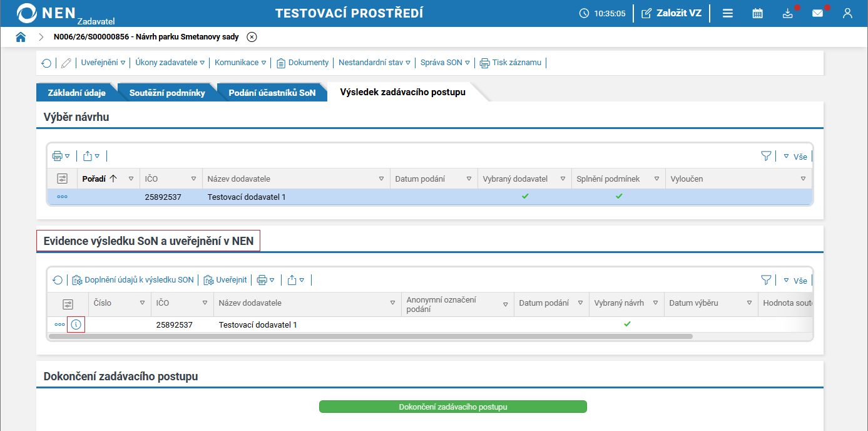Click Splnění podmínek checkmark in first table
Image resolution: width=868 pixels, height=431 pixels.
click(619, 196)
